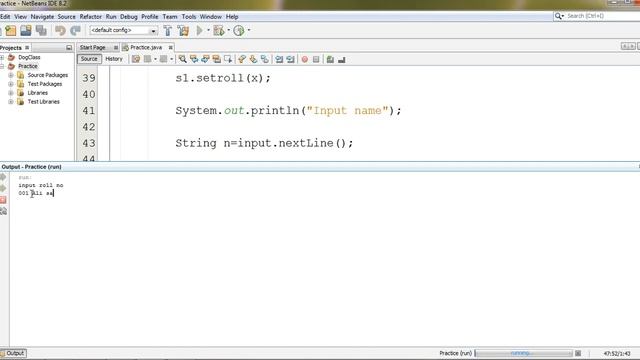
Task: Open the Window menu
Action: [211, 17]
